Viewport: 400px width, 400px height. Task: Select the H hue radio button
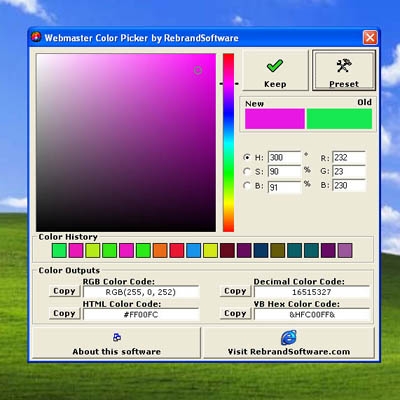[x=247, y=157]
